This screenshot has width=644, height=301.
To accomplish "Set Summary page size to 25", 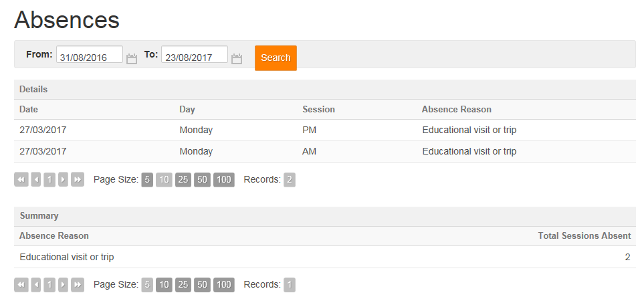I will (x=183, y=284).
